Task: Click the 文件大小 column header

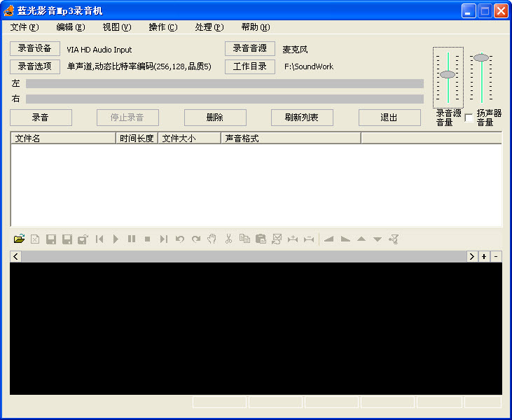Action: (x=189, y=139)
